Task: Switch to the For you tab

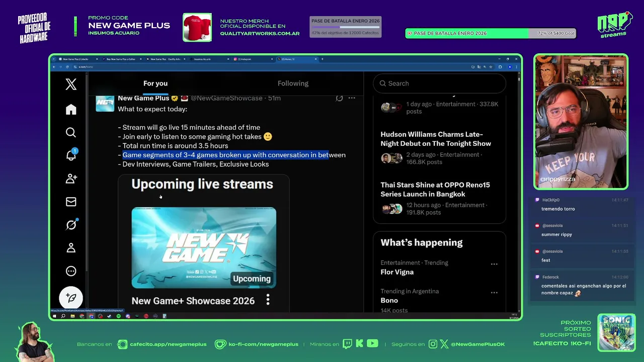Action: pyautogui.click(x=155, y=83)
